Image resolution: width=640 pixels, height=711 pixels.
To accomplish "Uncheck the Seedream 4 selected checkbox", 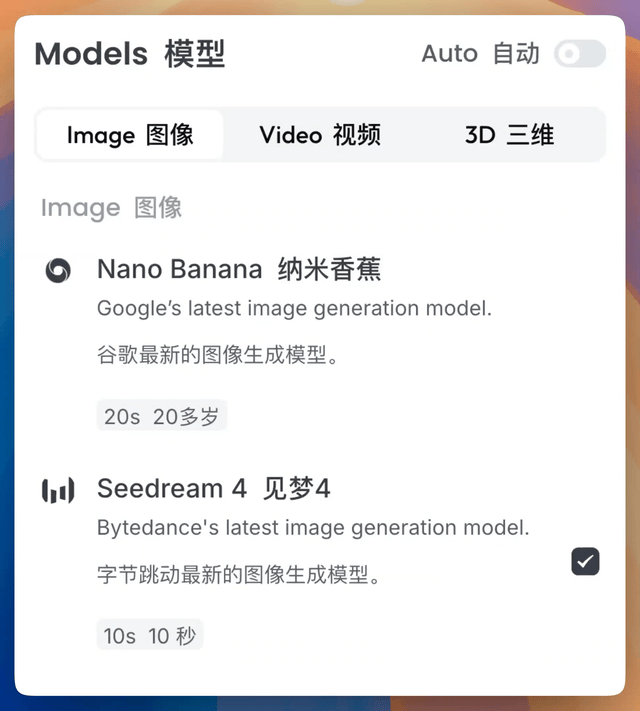I will (x=585, y=561).
